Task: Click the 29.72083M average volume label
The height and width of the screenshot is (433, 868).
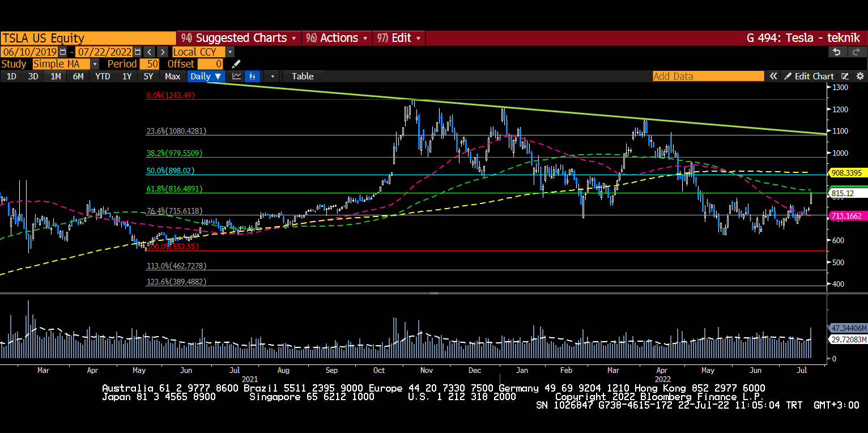Action: (x=848, y=339)
